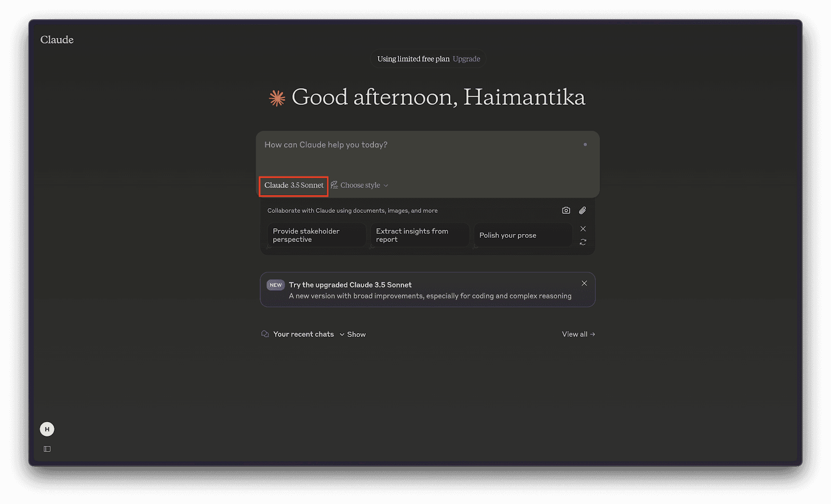The image size is (831, 504).
Task: Refresh the prompt suggestions
Action: click(x=583, y=242)
